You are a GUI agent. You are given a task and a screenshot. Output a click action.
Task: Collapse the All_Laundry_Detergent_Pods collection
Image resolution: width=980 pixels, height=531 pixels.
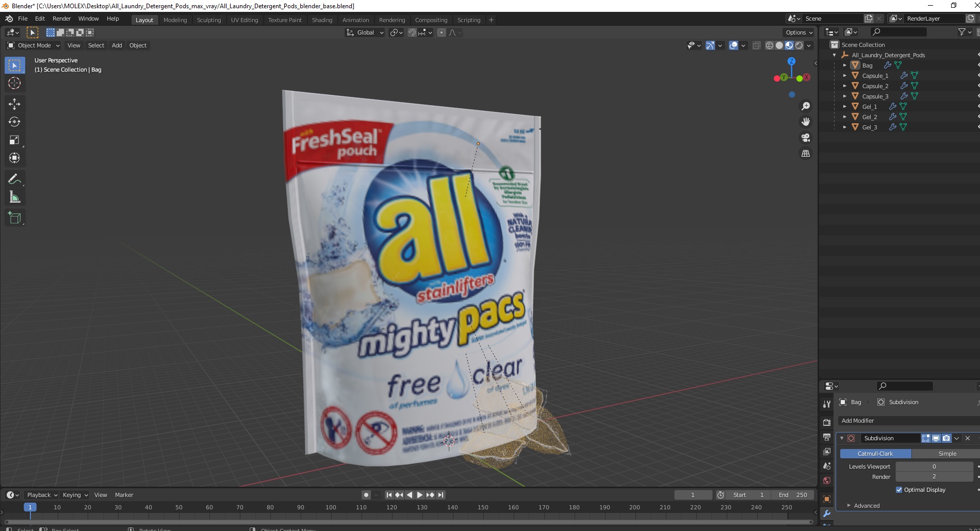(x=834, y=55)
